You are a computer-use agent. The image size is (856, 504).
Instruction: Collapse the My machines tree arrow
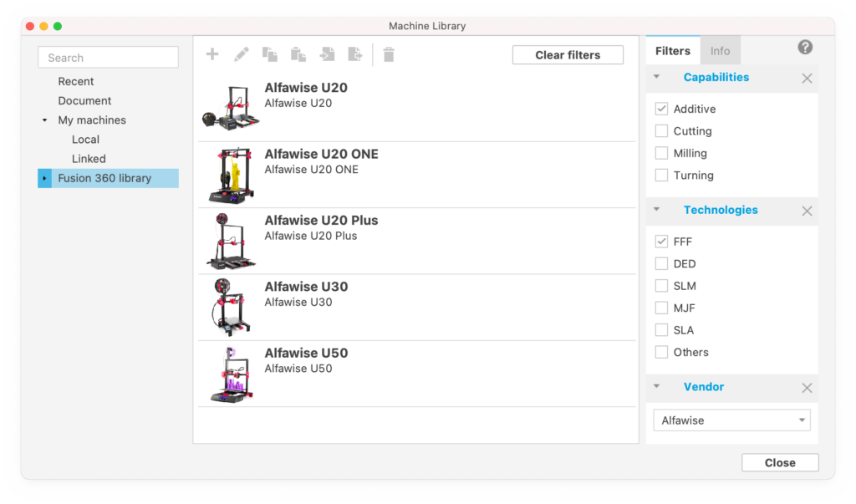coord(45,120)
